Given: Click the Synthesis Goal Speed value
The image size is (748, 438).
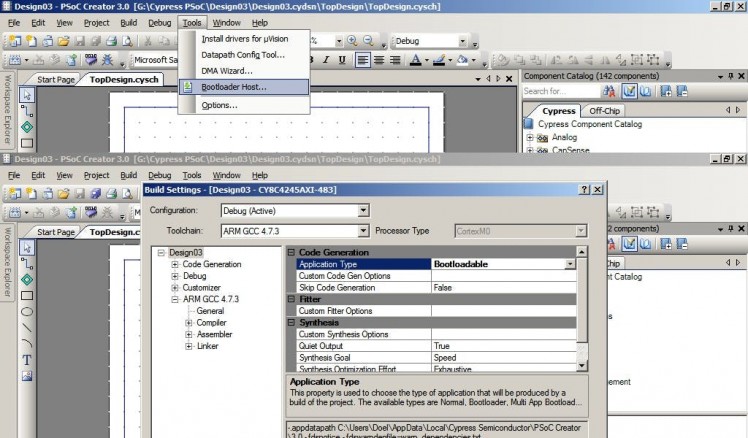Looking at the screenshot, I should pos(504,358).
